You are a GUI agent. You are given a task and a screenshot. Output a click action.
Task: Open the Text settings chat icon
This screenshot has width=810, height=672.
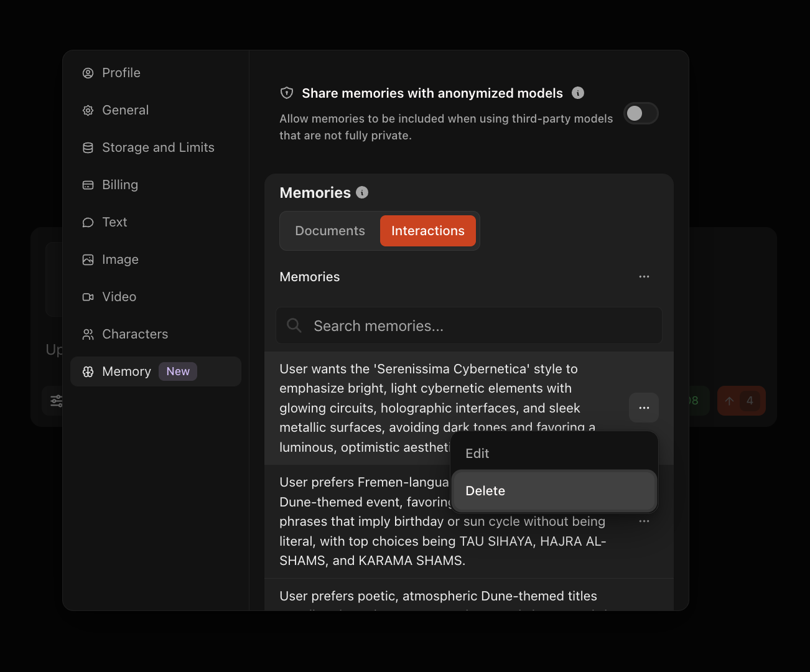pos(88,222)
